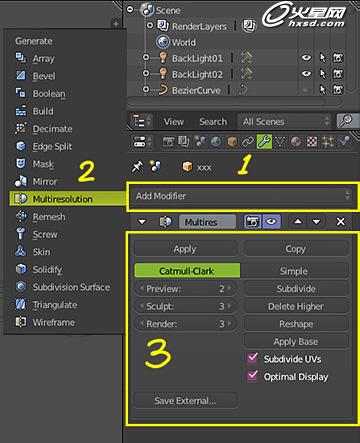The height and width of the screenshot is (443, 360).
Task: Click the Multires modifier icon in header
Action: point(166,222)
